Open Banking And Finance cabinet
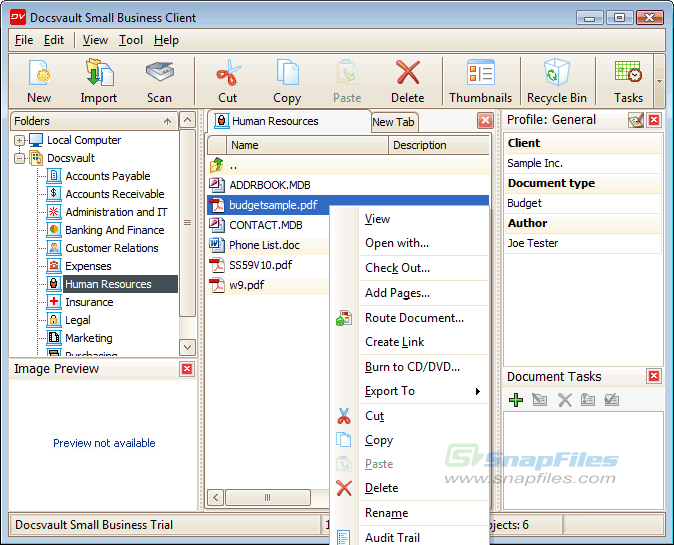 [x=114, y=230]
